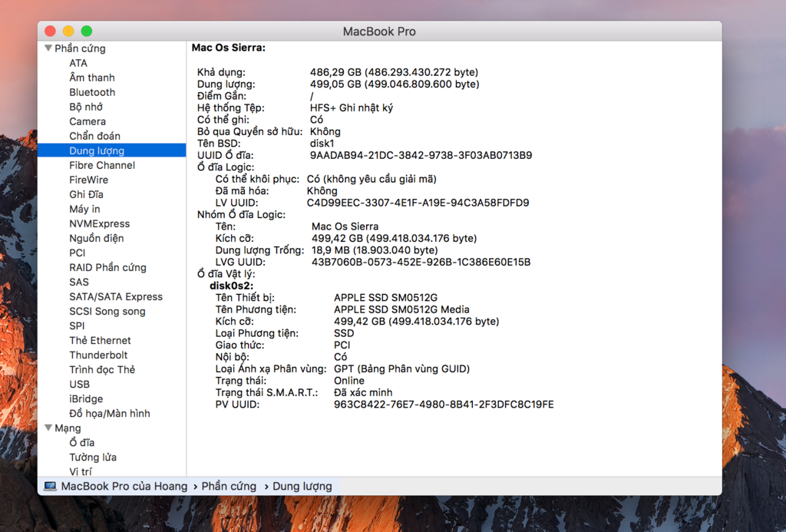Viewport: 786px width, 532px height.
Task: Open Chẩn đoán in the sidebar
Action: pos(94,136)
